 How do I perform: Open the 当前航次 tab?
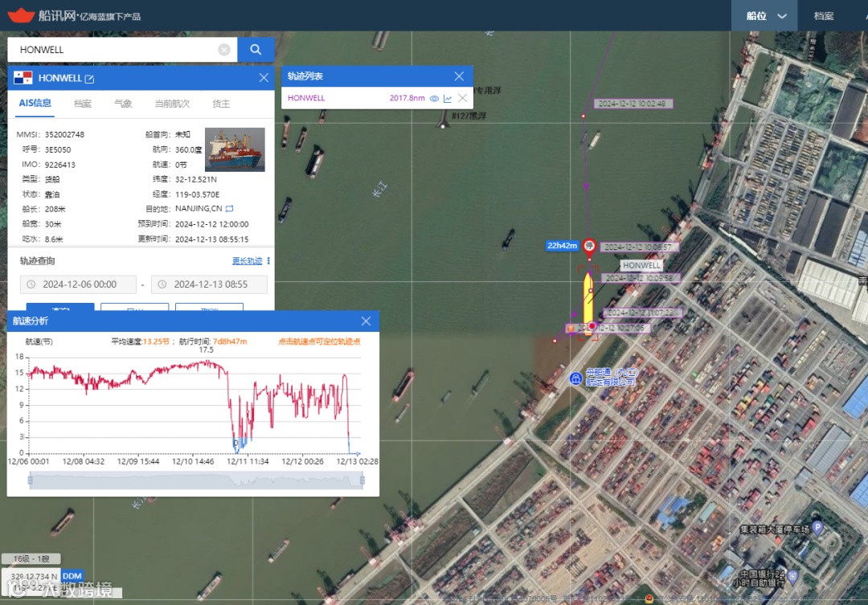(x=172, y=104)
